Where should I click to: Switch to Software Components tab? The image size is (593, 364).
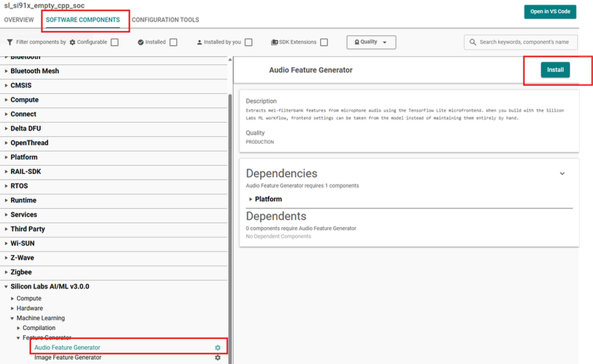[83, 20]
